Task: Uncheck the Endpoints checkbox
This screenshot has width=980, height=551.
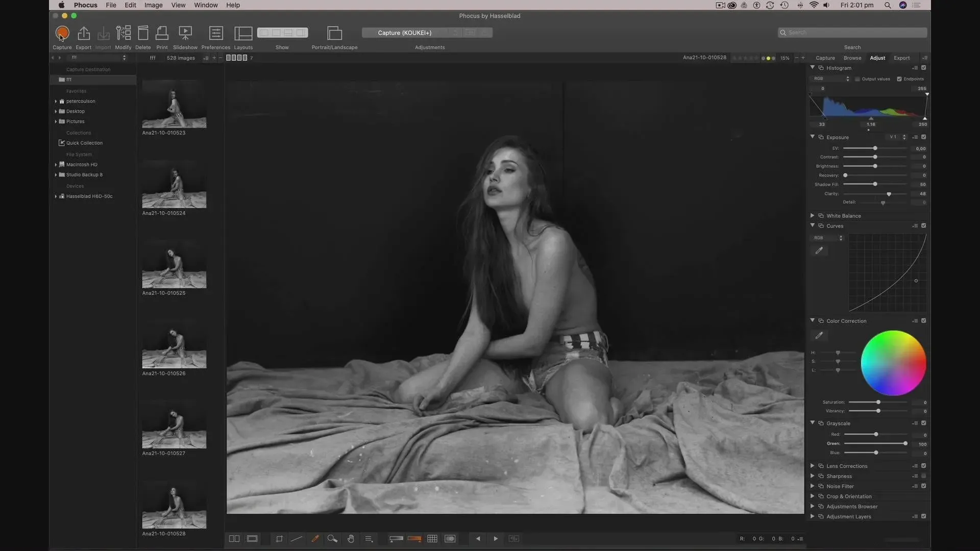Action: point(899,79)
